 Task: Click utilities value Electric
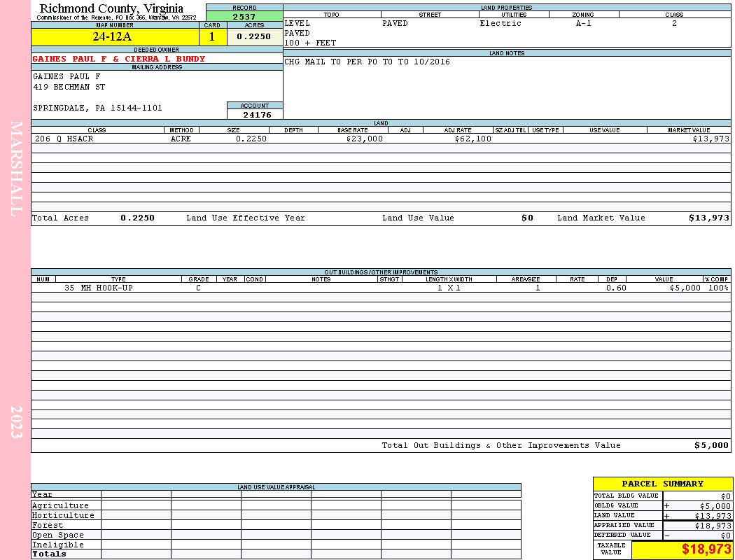pyautogui.click(x=500, y=23)
